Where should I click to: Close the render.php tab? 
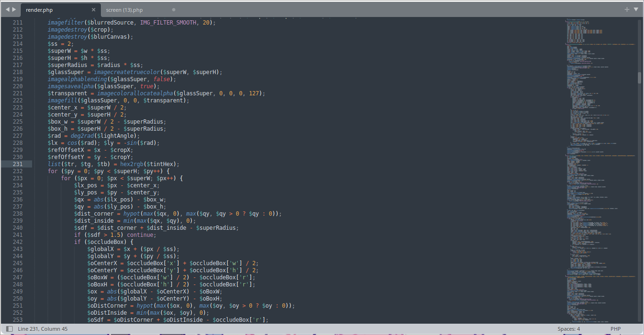point(93,9)
